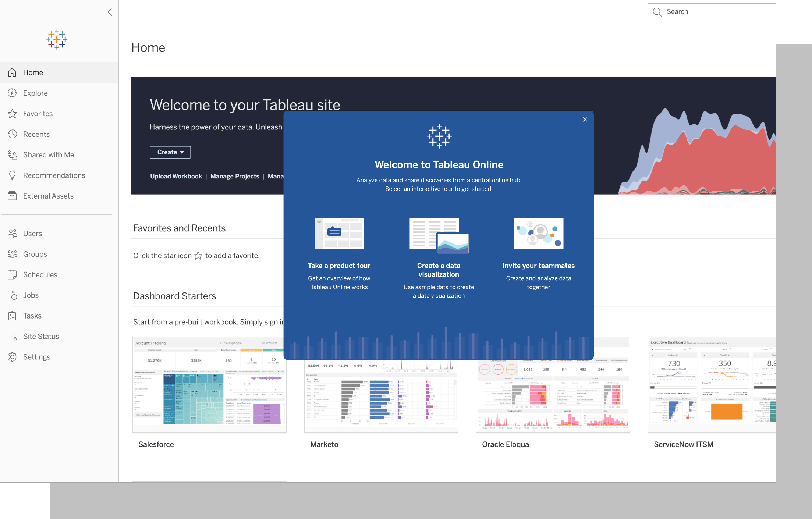The image size is (812, 519).
Task: Click the Manage Projects link
Action: (235, 176)
